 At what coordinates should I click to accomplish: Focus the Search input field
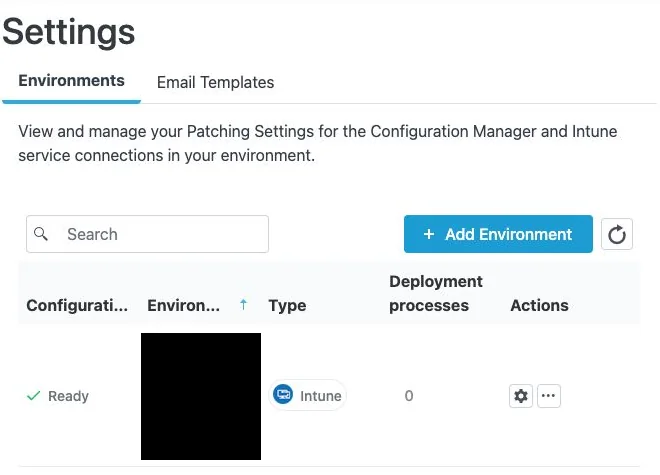click(x=147, y=234)
